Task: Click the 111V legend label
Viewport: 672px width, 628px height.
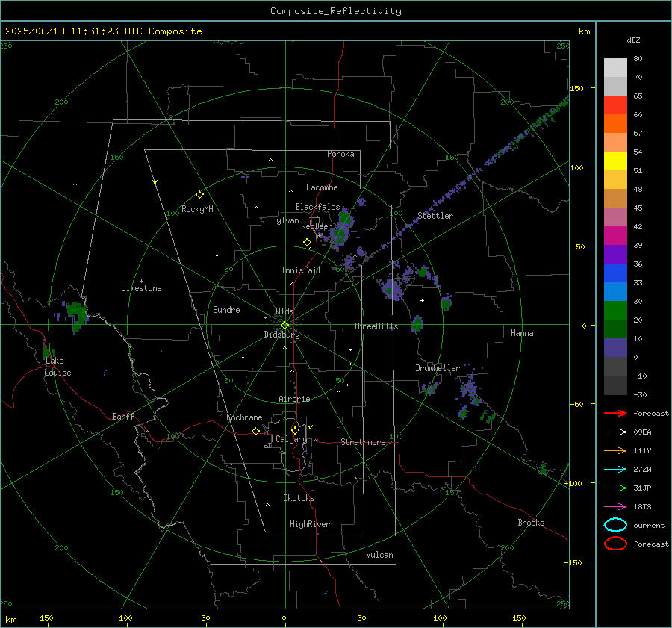Action: click(x=642, y=450)
